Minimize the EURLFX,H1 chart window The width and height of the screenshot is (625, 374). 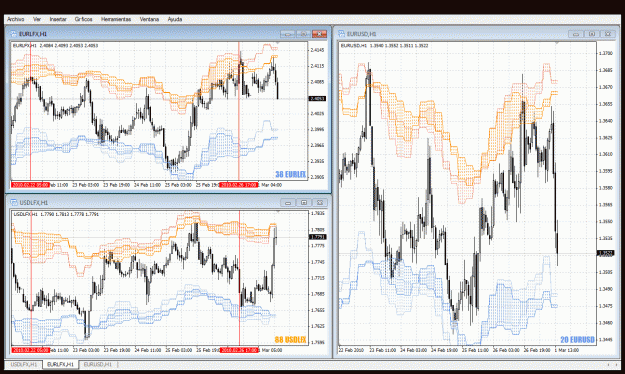pos(287,34)
